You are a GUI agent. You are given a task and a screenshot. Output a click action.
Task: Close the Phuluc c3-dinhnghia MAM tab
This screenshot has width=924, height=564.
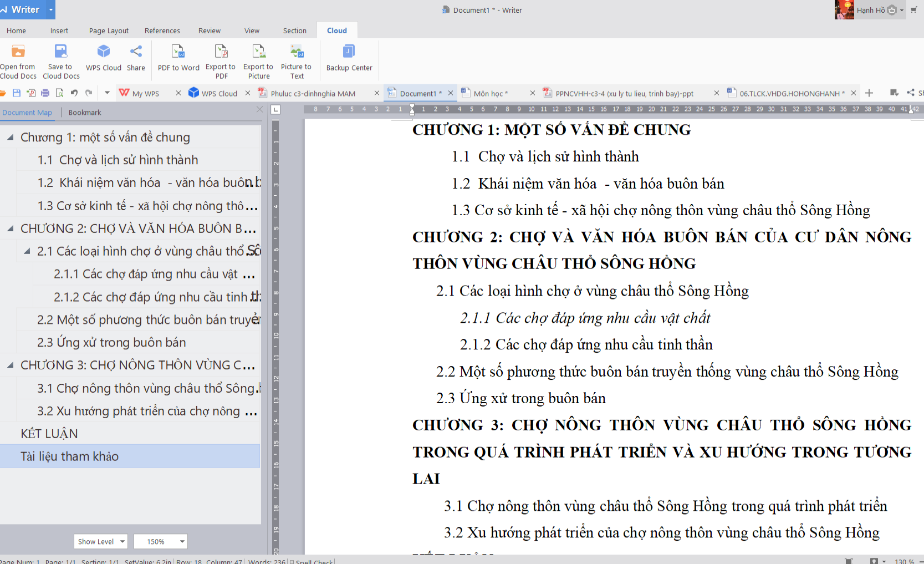pyautogui.click(x=376, y=93)
